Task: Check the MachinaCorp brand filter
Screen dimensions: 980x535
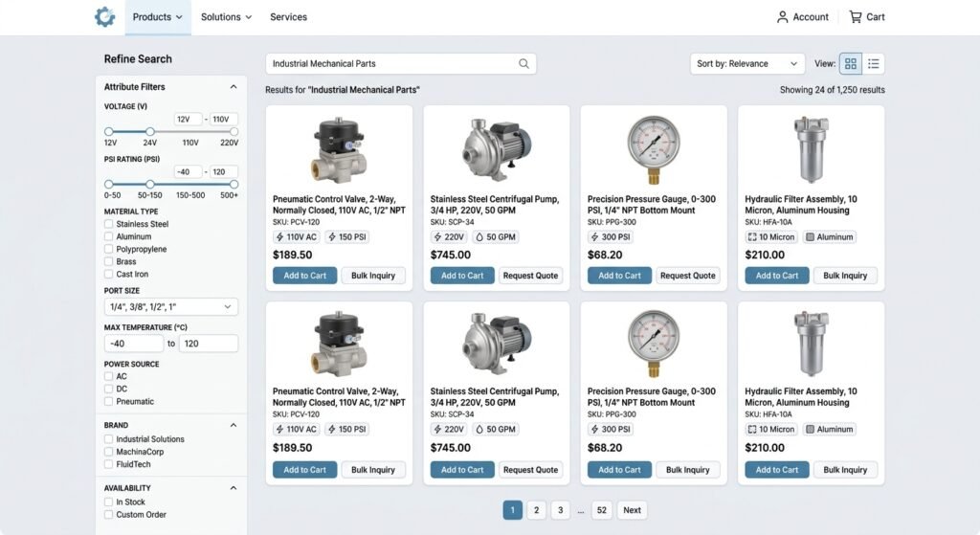Action: coord(109,451)
